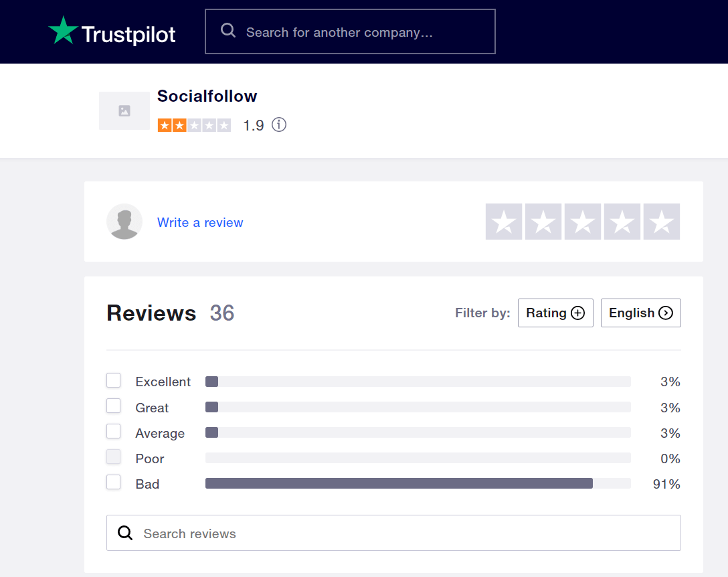Click the Bad 91% rating bar

(418, 483)
